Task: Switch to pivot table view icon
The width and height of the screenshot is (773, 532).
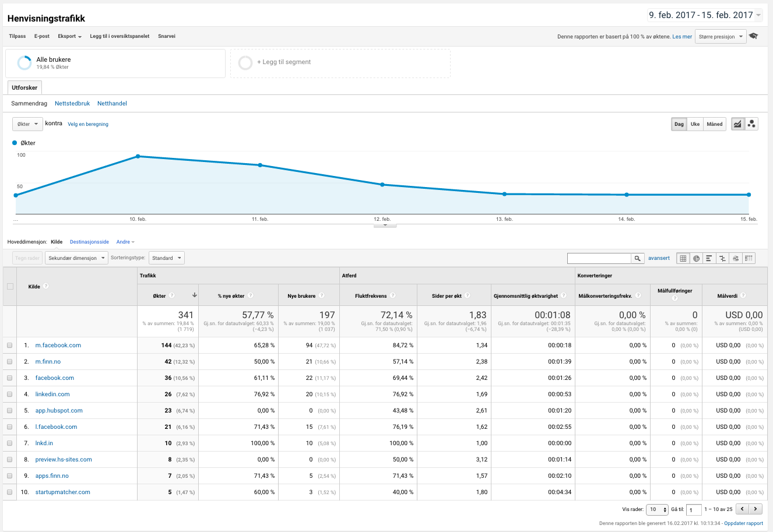Action: [x=749, y=258]
